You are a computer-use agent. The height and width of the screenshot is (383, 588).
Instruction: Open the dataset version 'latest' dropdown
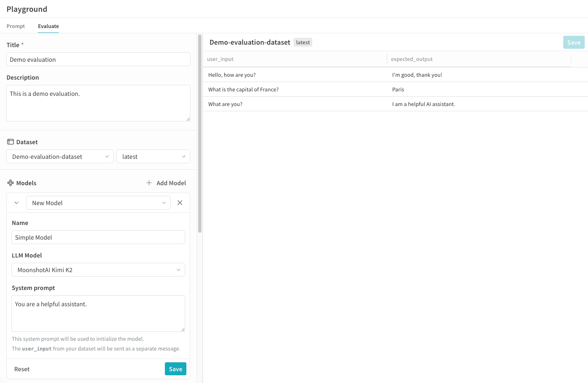[153, 156]
